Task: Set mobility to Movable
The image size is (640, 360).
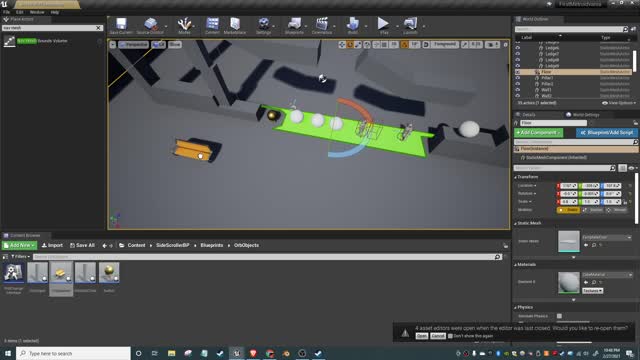Action: tap(617, 210)
